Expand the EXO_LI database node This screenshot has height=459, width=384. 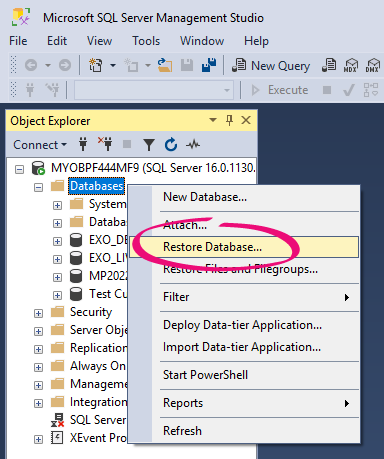click(x=57, y=259)
